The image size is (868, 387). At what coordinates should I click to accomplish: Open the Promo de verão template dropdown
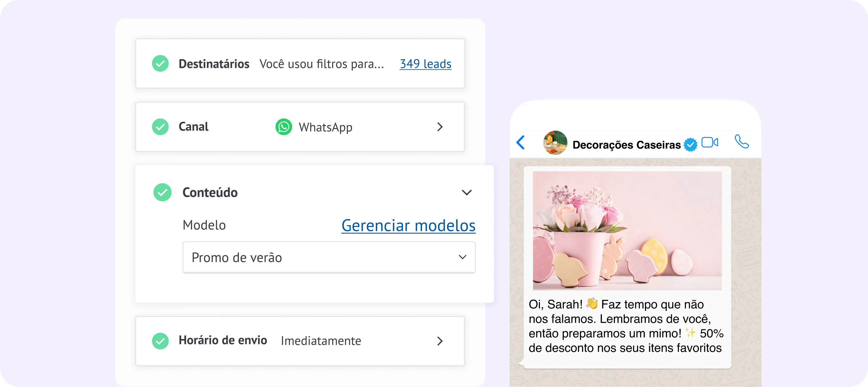point(329,257)
